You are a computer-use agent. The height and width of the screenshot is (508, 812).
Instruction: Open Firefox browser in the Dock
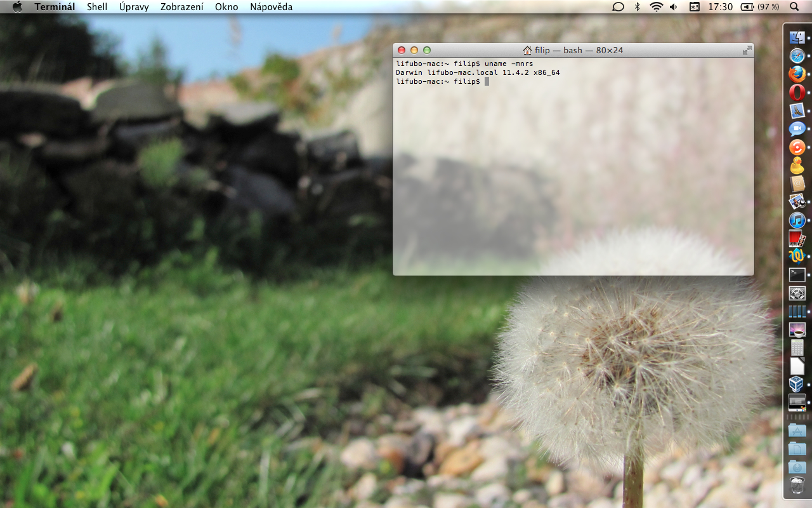(797, 74)
